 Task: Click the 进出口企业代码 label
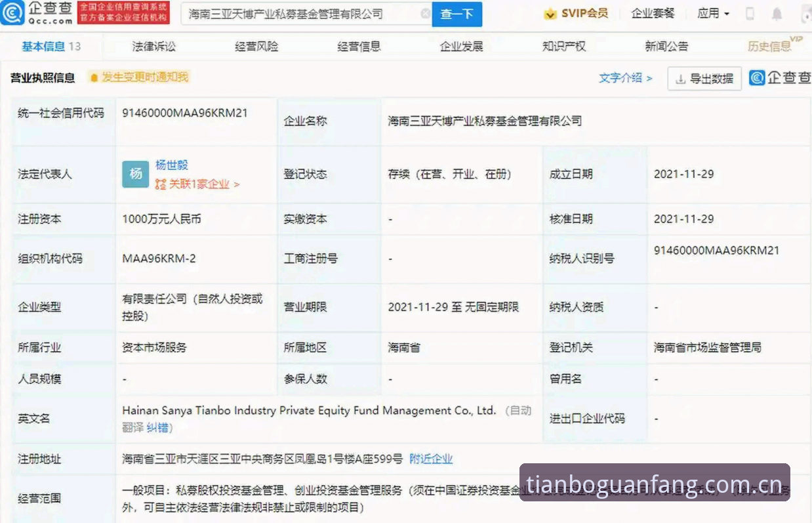(587, 419)
